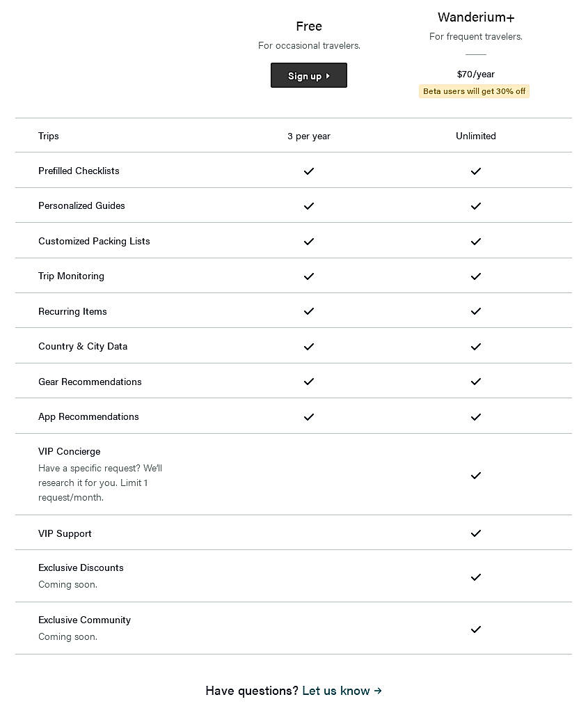Select the App Recommendations checkmark in Wanderium+ column
This screenshot has height=713, width=588.
point(476,417)
